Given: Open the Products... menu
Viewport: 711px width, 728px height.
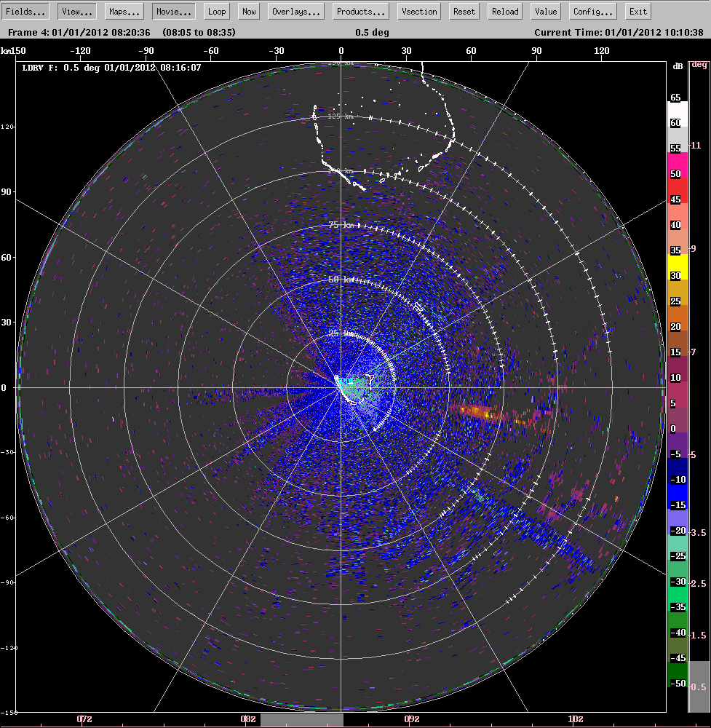Looking at the screenshot, I should pyautogui.click(x=361, y=12).
